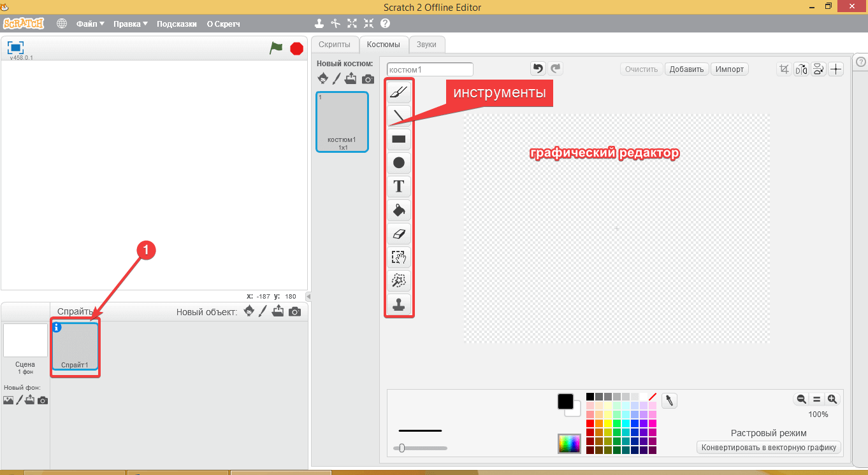Click the Duplicate stamp icon in top toolbar
This screenshot has width=868, height=475.
[x=319, y=24]
